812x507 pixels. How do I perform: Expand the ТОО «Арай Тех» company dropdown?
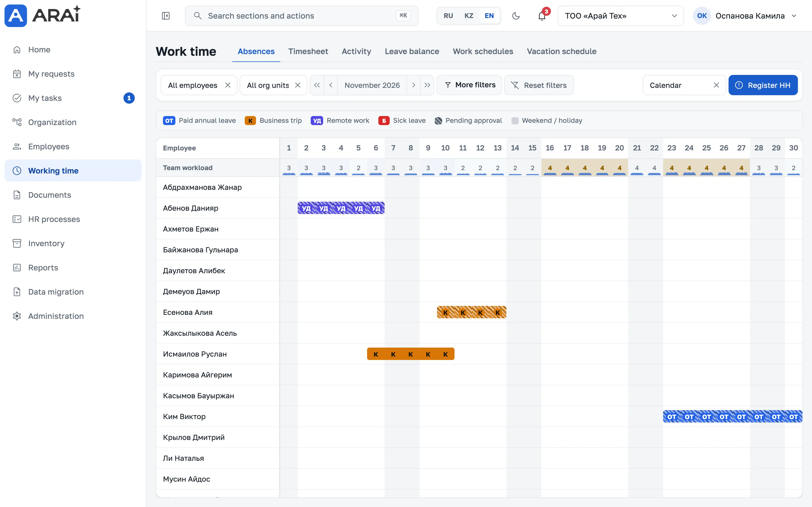pos(620,16)
